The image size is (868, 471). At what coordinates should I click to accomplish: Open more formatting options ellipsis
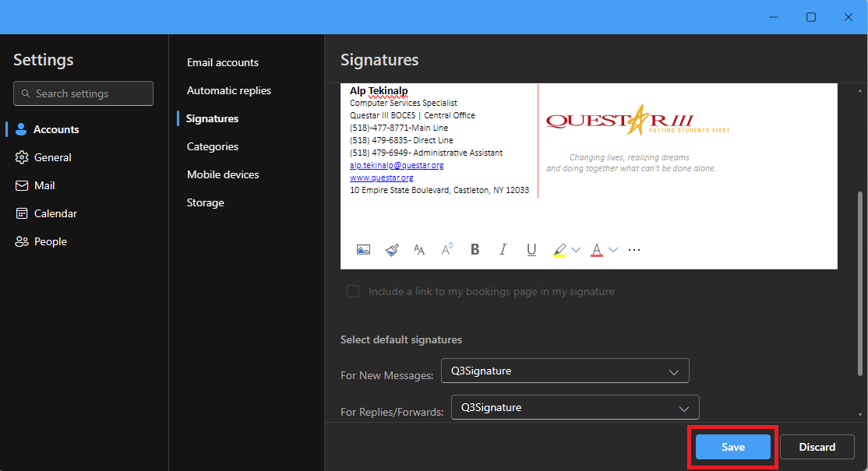coord(634,250)
